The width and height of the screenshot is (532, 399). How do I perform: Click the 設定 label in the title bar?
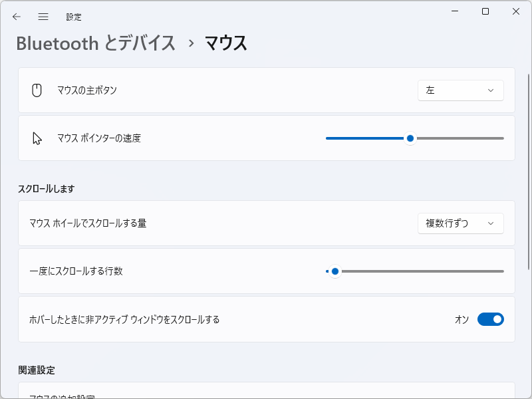(74, 17)
